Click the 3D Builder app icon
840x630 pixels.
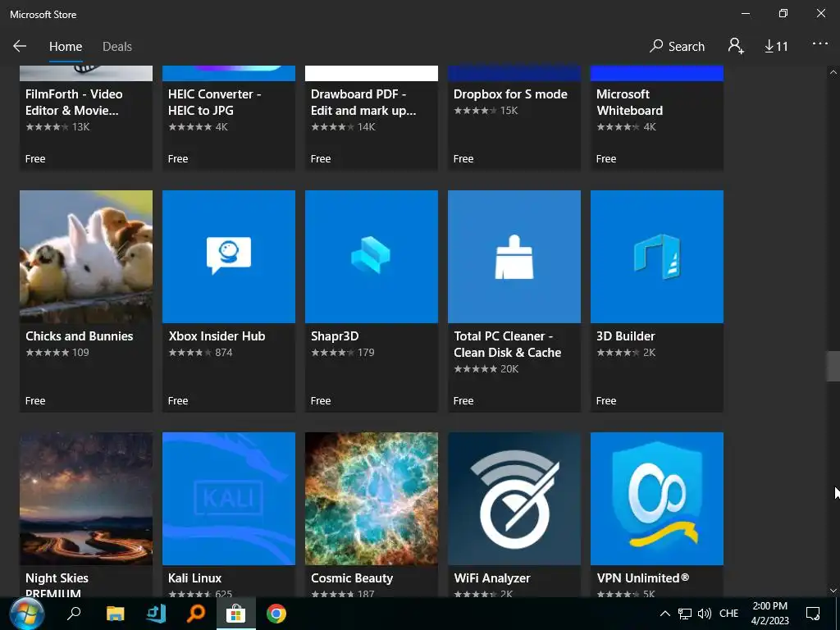tap(657, 257)
